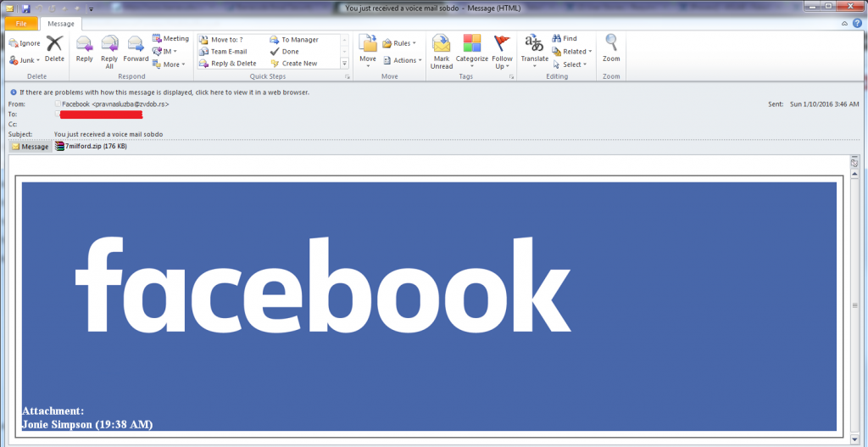Screen dimensions: 868x447
Task: Reply to the Facebook email
Action: (x=84, y=48)
